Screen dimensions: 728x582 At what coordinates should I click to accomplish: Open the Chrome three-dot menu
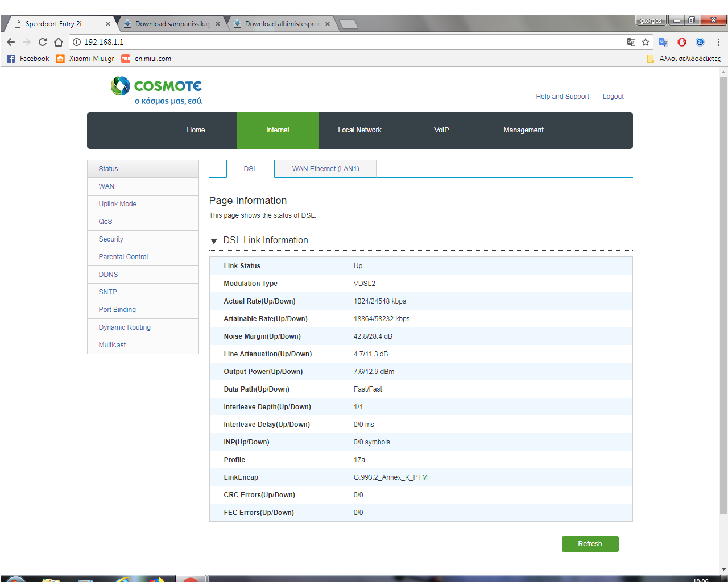pyautogui.click(x=718, y=42)
